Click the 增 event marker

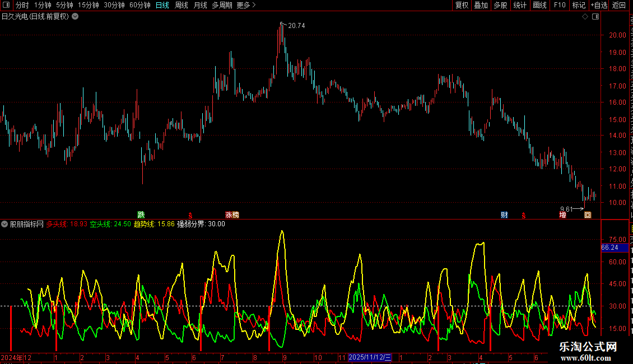pos(563,214)
